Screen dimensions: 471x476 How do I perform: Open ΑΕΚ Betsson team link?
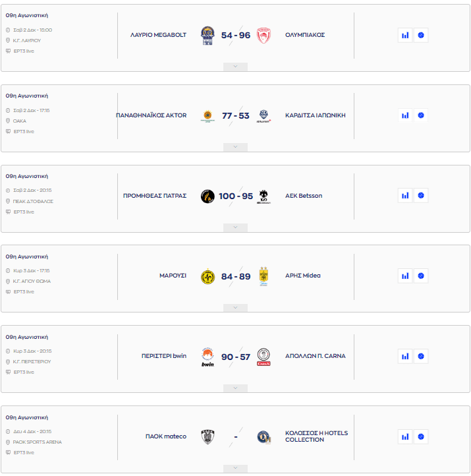304,196
